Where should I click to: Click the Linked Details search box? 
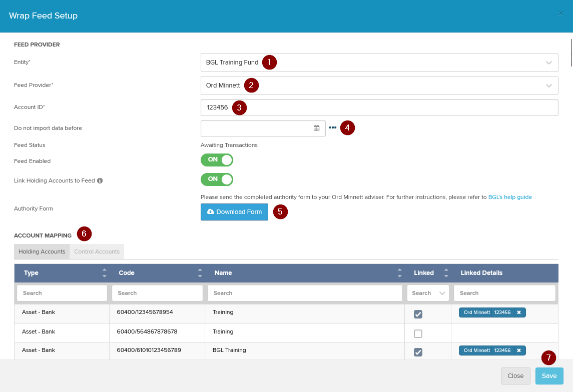pos(504,293)
